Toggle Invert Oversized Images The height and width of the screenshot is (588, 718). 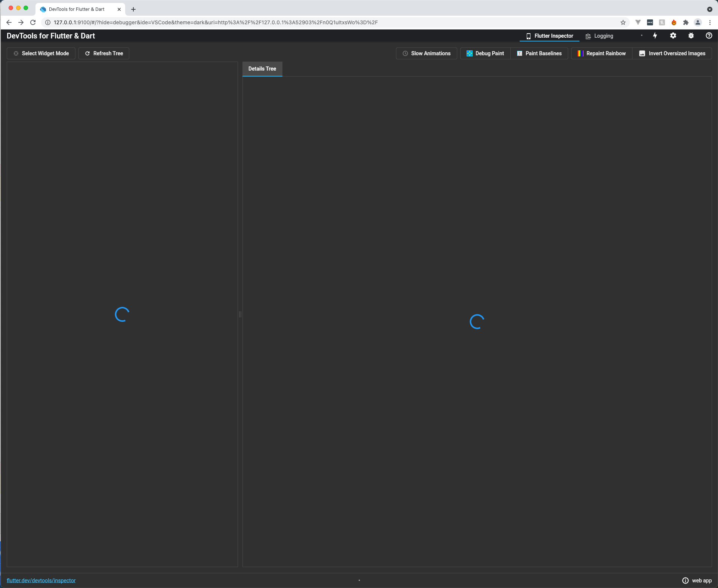672,53
